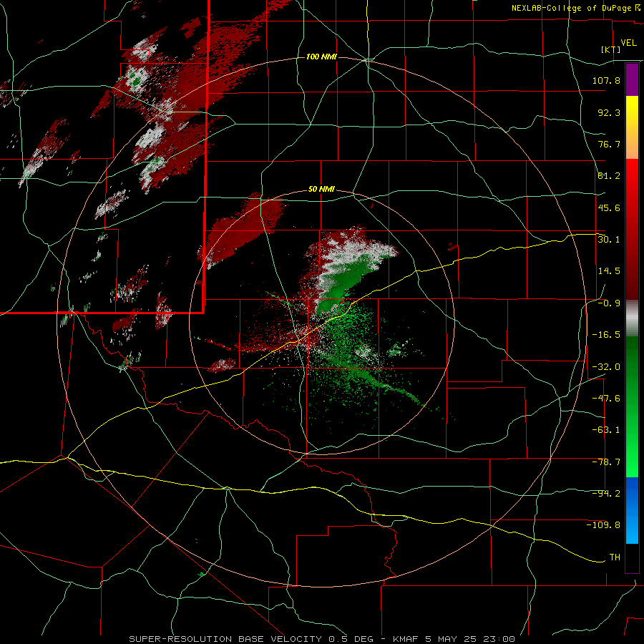
Task: Click the 107.8 velocity scale value
Action: 606,80
